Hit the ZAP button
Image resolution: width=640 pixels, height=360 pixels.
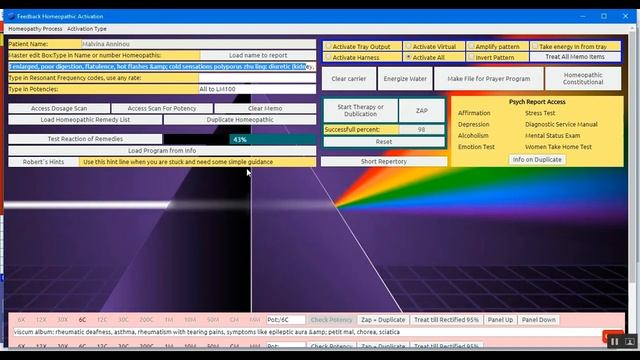click(422, 110)
